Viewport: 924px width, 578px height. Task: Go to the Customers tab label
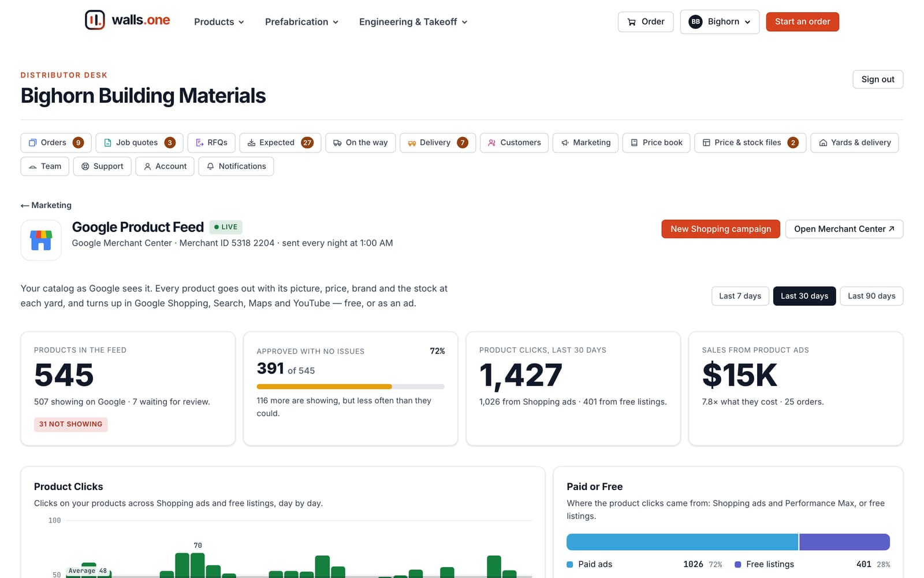click(x=521, y=143)
